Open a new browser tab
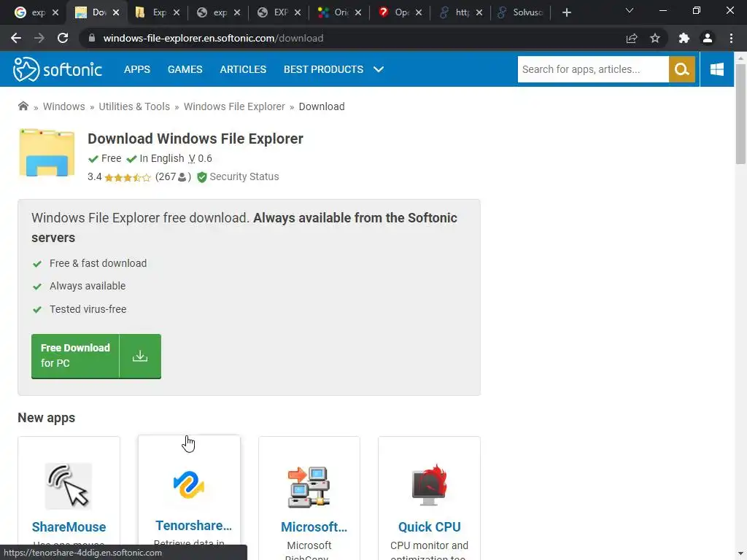 pyautogui.click(x=566, y=12)
